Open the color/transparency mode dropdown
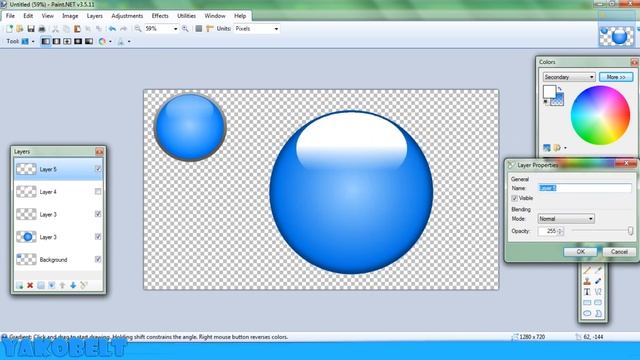640x360 pixels. point(110,41)
